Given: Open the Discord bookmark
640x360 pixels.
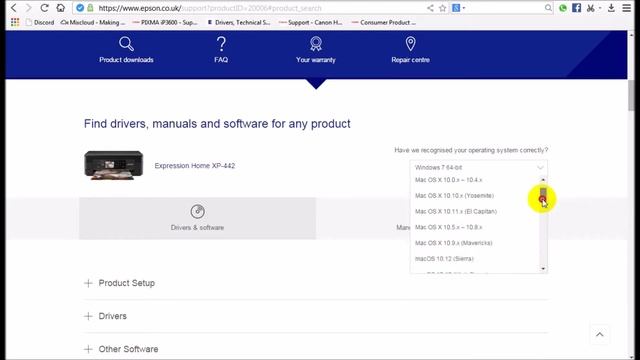Looking at the screenshot, I should click(x=40, y=22).
